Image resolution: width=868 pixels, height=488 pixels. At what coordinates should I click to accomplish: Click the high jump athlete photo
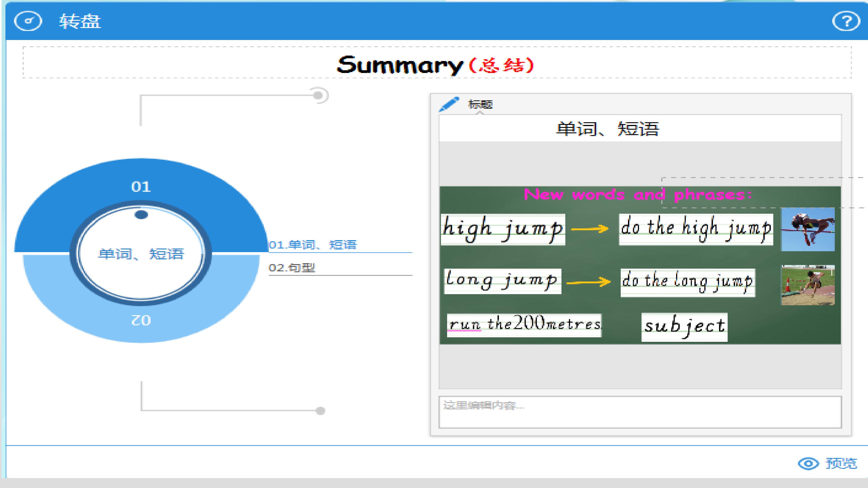point(808,229)
